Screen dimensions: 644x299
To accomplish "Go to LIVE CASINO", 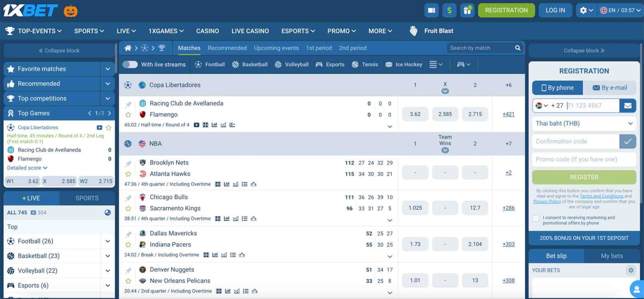I will click(250, 31).
